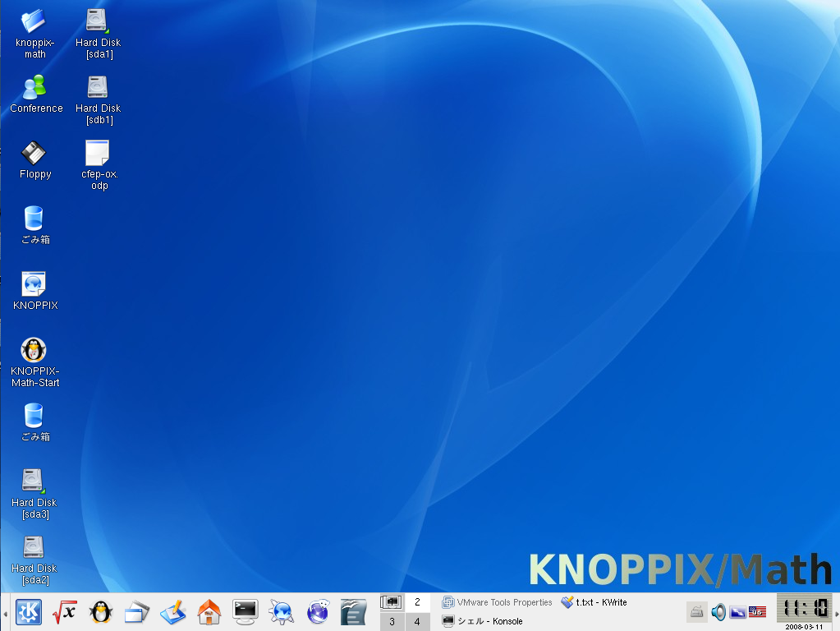
Task: Launch Konsole terminal from the panel
Action: (246, 612)
